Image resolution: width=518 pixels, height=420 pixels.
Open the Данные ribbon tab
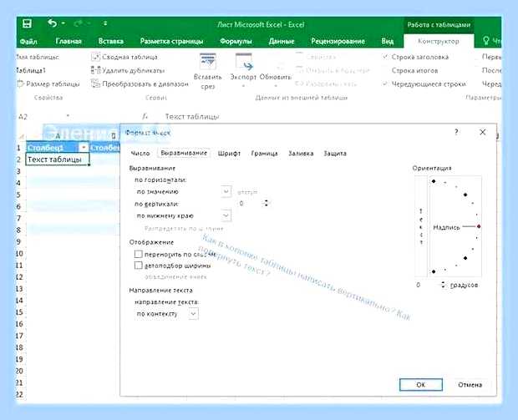(x=281, y=42)
